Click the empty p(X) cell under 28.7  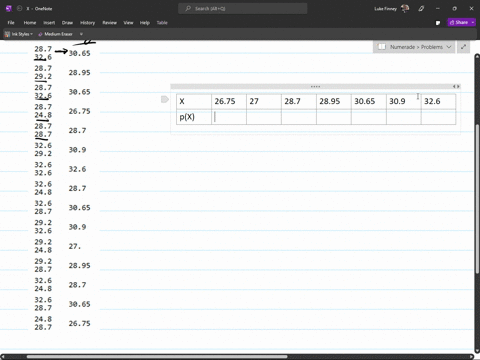click(299, 117)
